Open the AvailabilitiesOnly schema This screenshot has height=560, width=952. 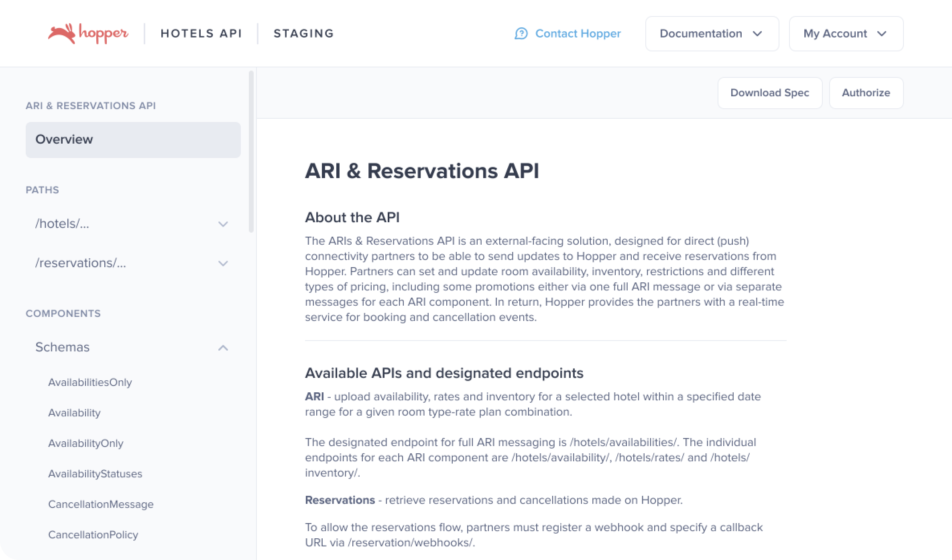[90, 382]
